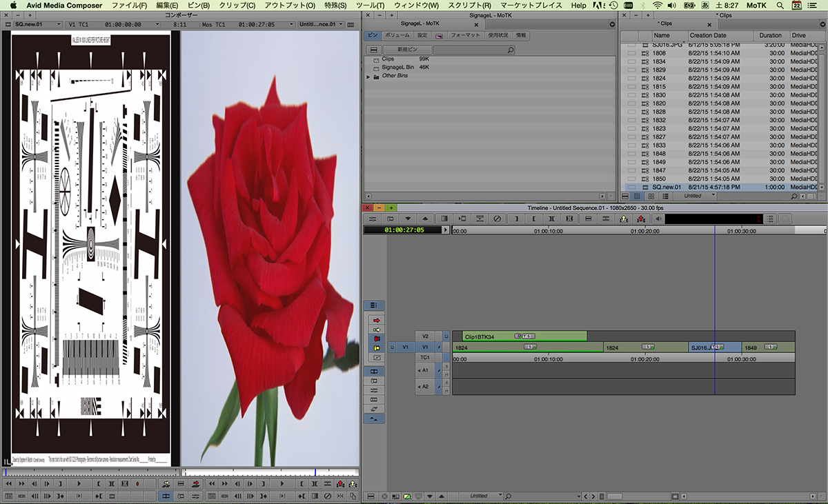Switch Clips bin to Frame view

(650, 196)
